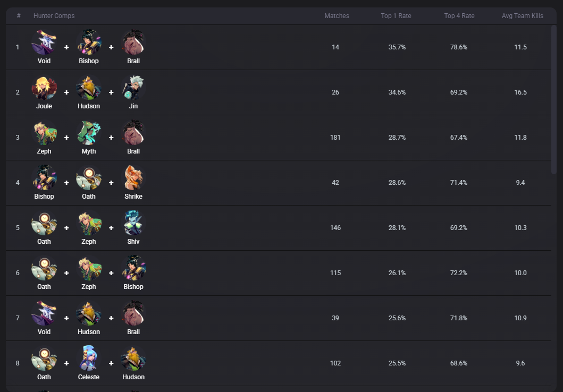Sort by Top 4 Rate header
This screenshot has width=563, height=392.
(x=459, y=16)
